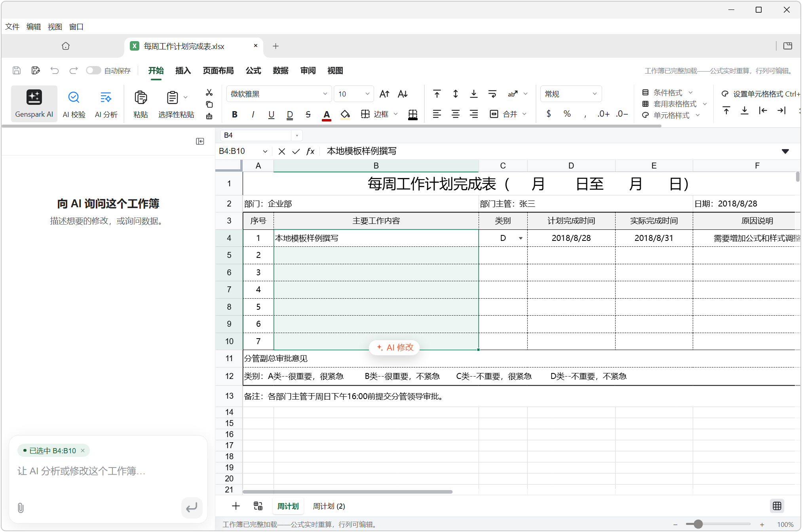Viewport: 802px width, 532px height.
Task: Click the fill color bucket icon
Action: [345, 114]
